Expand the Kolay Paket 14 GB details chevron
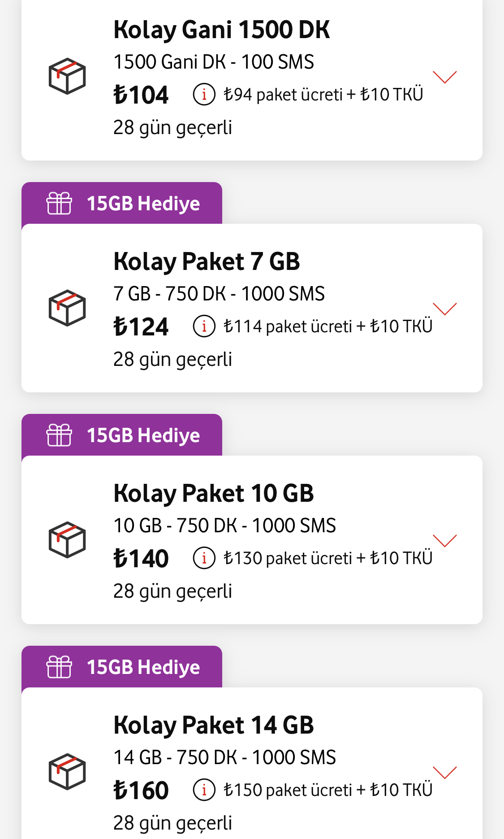The image size is (504, 839). point(445,773)
